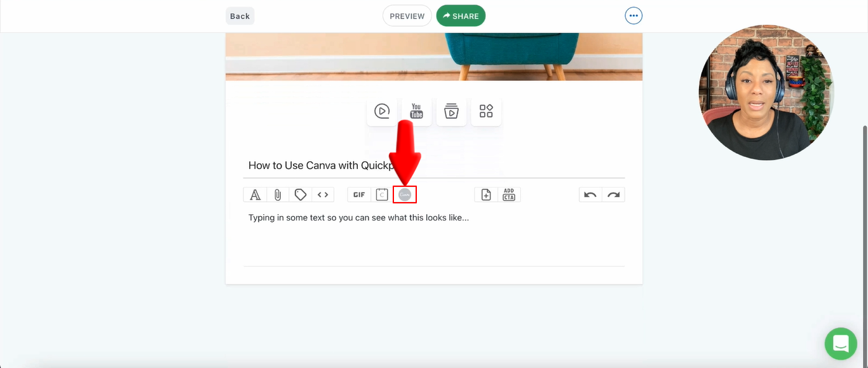Image resolution: width=868 pixels, height=368 pixels.
Task: Click the presenter webcam video circle
Action: (766, 93)
